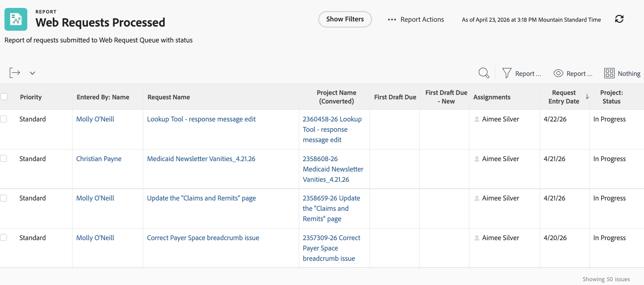The image size is (644, 285).
Task: Open Correct Payer Space breadcrumb issue request link
Action: click(x=203, y=238)
